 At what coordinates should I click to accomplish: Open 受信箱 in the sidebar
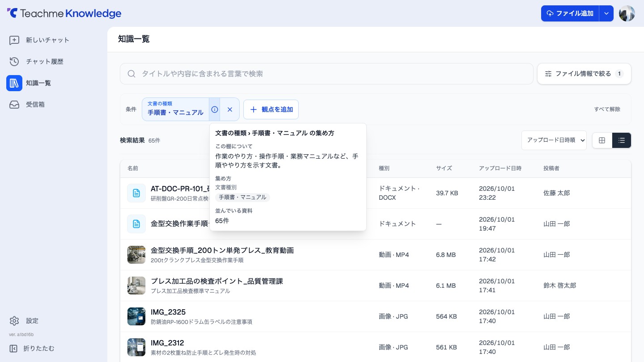point(35,105)
